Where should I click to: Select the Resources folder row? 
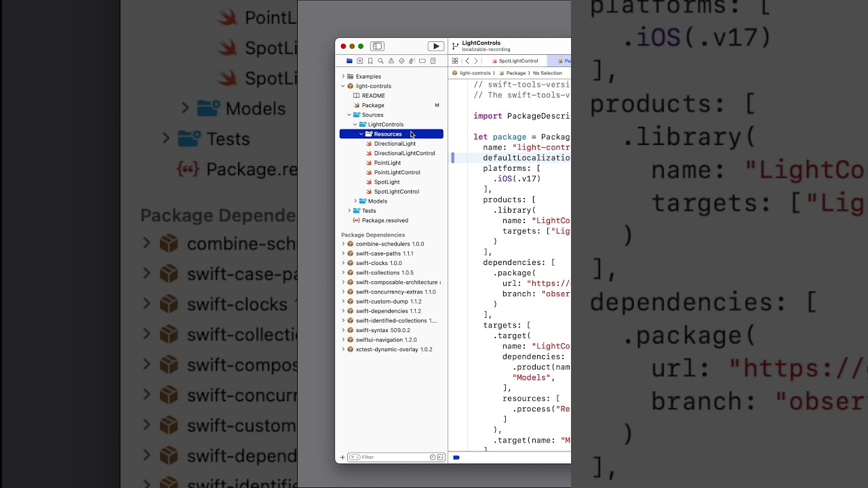point(391,134)
